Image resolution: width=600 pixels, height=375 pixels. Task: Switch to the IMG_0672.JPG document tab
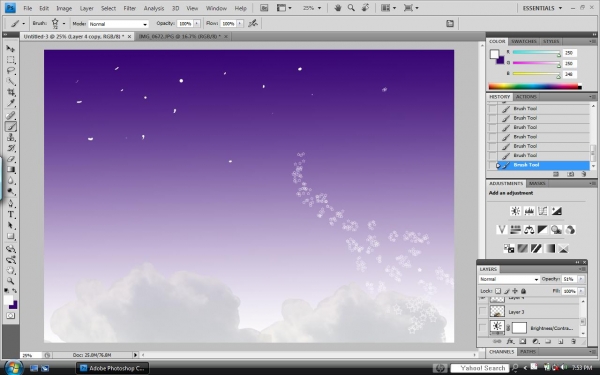[x=180, y=36]
